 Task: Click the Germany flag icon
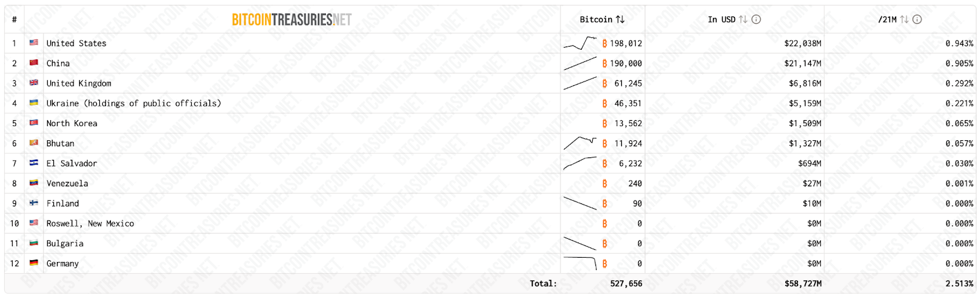tap(34, 263)
